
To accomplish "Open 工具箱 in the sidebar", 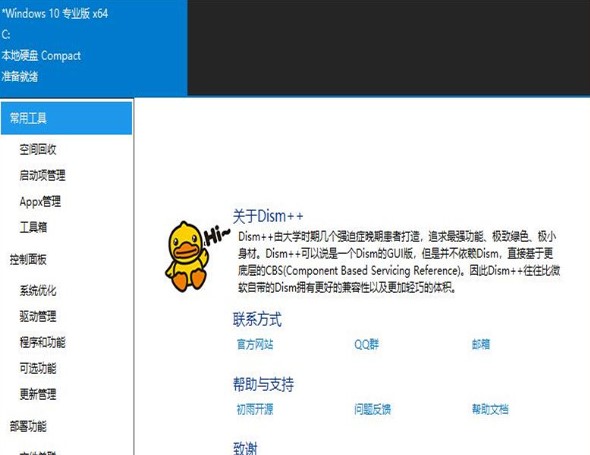I will click(33, 227).
